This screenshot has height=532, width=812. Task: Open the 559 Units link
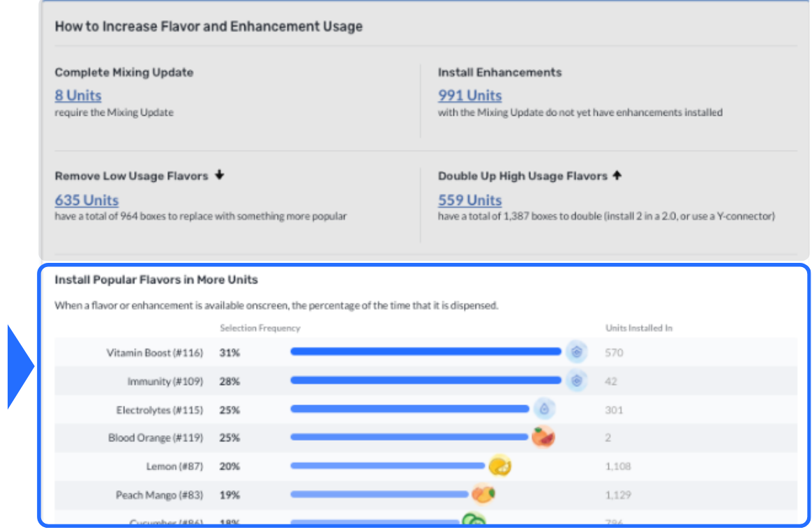click(x=469, y=199)
